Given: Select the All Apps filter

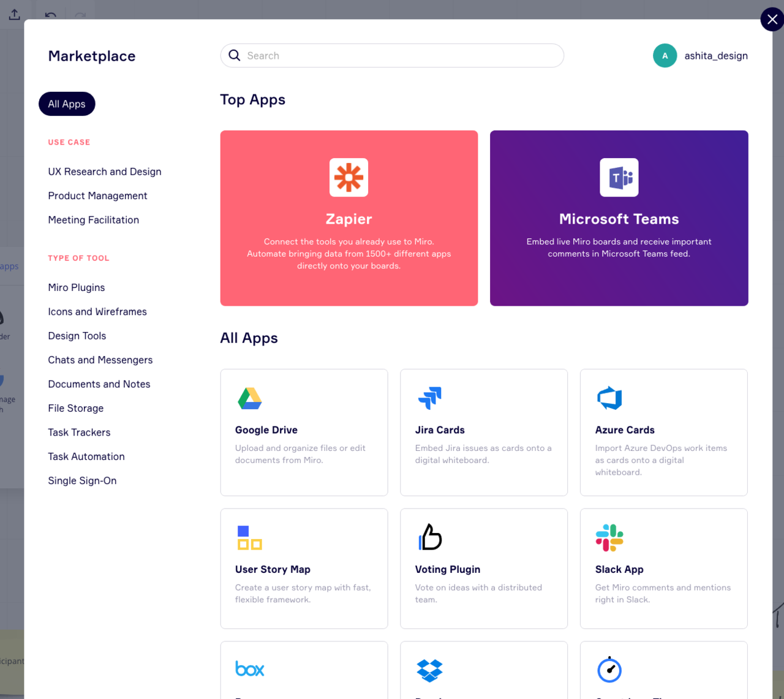Looking at the screenshot, I should pos(67,104).
